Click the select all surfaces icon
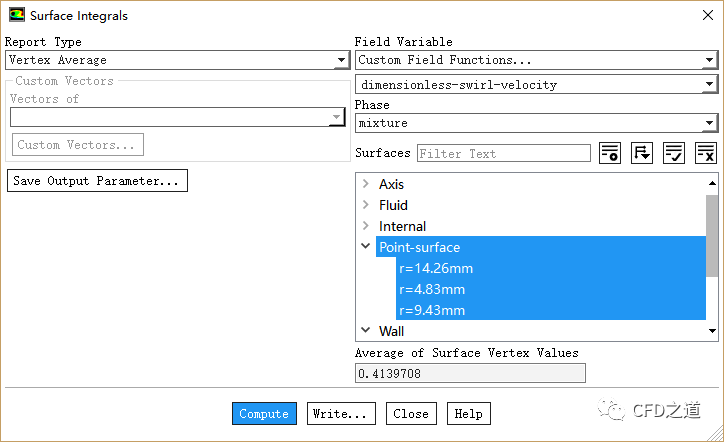 click(x=674, y=153)
